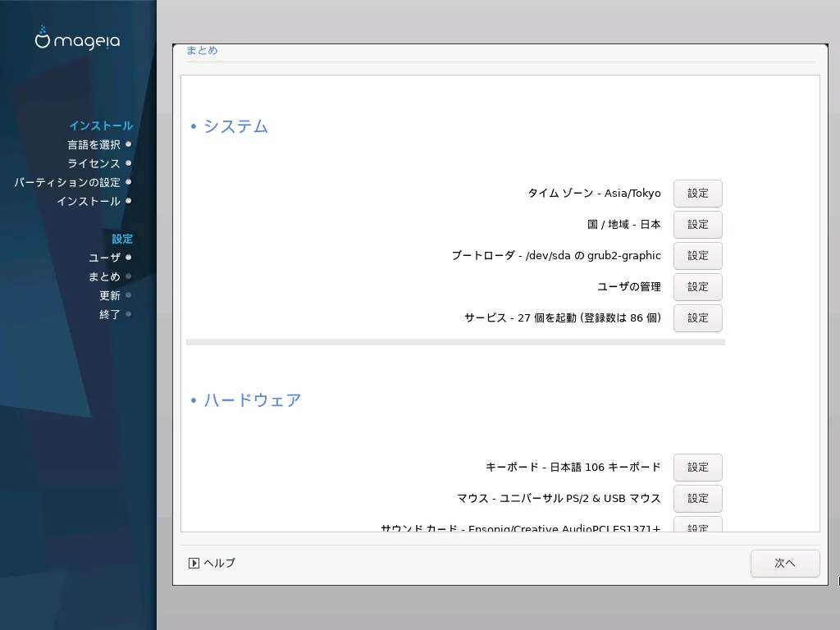Click the bullet dot next to ライセンス
Screen dimensions: 840x630
[129, 163]
